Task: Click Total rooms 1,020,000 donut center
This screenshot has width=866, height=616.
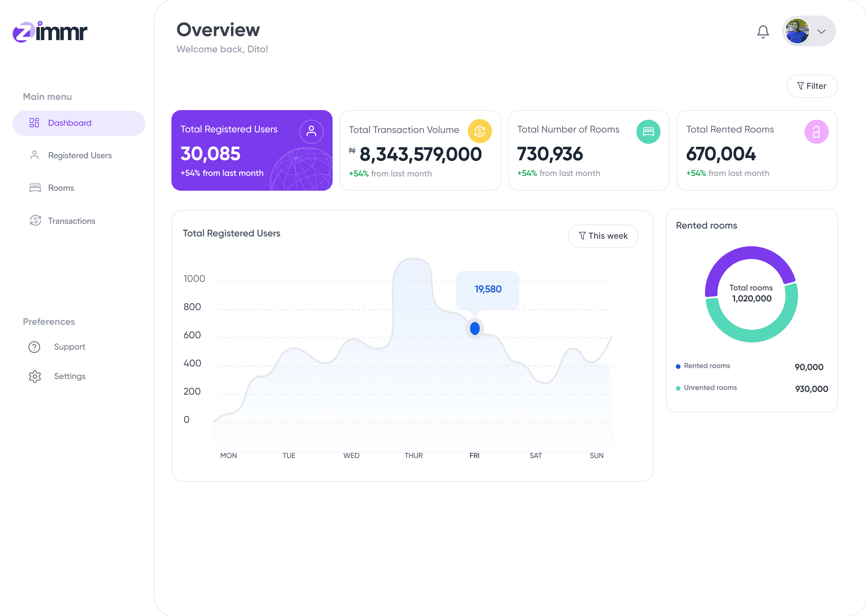Action: coord(751,294)
